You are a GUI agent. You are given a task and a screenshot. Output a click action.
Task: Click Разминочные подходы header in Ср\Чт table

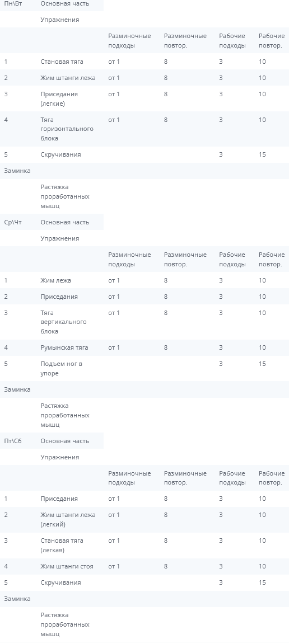pyautogui.click(x=129, y=260)
